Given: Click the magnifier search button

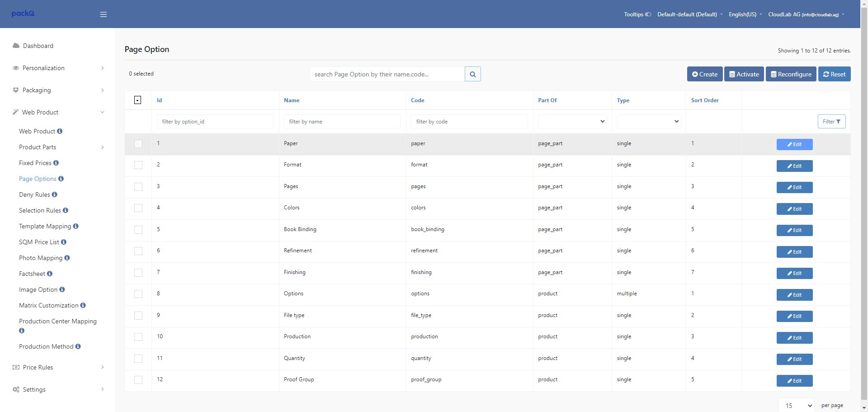Looking at the screenshot, I should tap(472, 74).
